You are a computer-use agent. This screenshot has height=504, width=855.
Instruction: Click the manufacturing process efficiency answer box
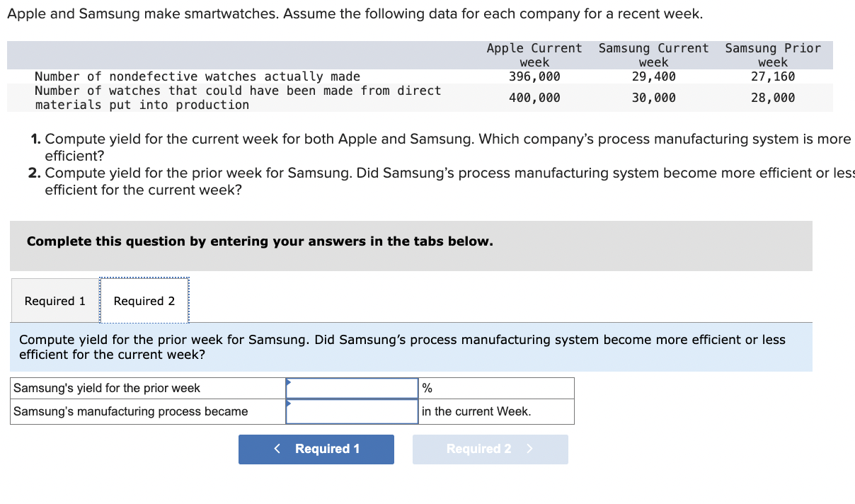coord(352,411)
